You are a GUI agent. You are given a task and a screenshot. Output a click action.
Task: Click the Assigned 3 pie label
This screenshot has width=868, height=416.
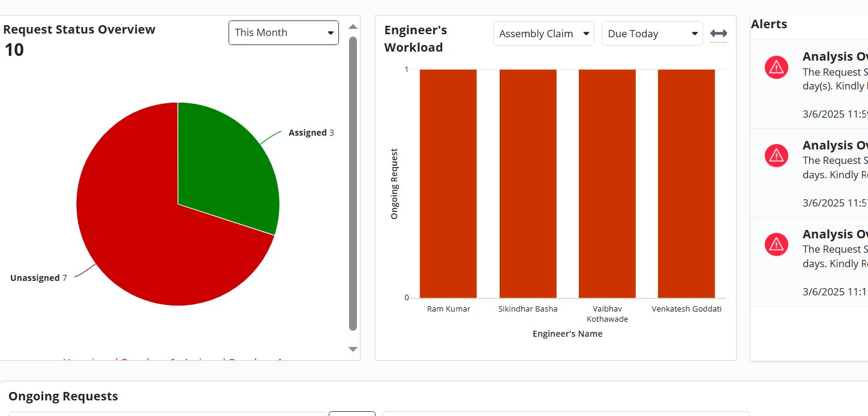[x=311, y=133]
